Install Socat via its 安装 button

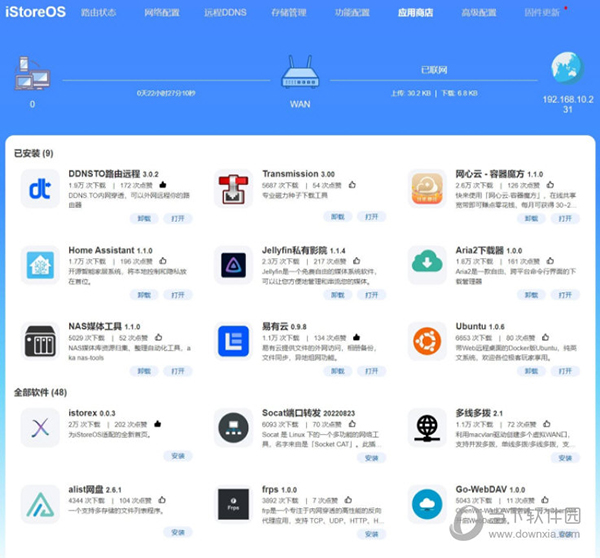tap(371, 458)
